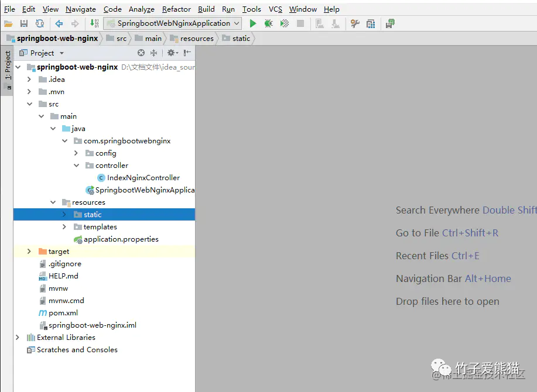Expand External Libraries node
Viewport: 537px width, 392px height.
[18, 338]
